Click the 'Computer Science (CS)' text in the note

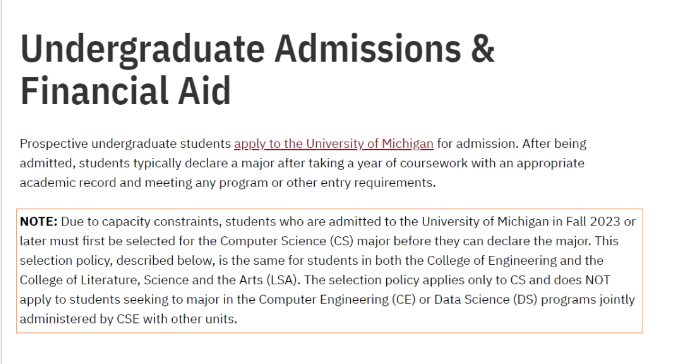pyautogui.click(x=287, y=241)
